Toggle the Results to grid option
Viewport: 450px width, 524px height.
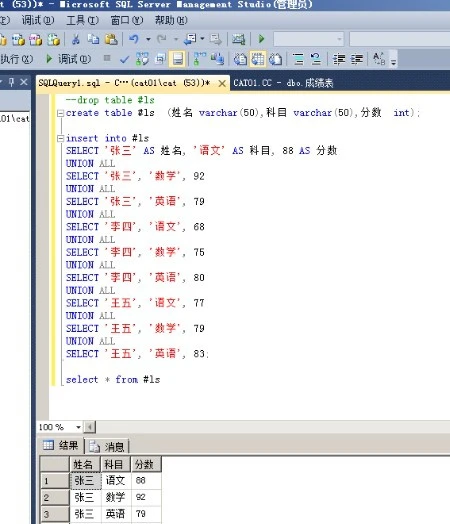point(258,59)
